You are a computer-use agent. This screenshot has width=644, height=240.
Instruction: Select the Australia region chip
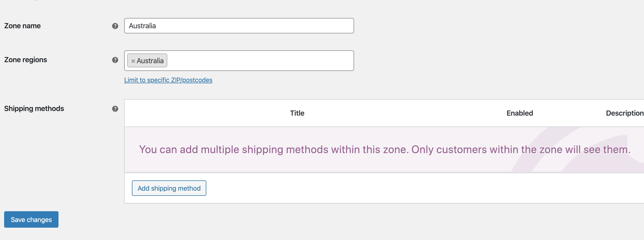pos(150,61)
